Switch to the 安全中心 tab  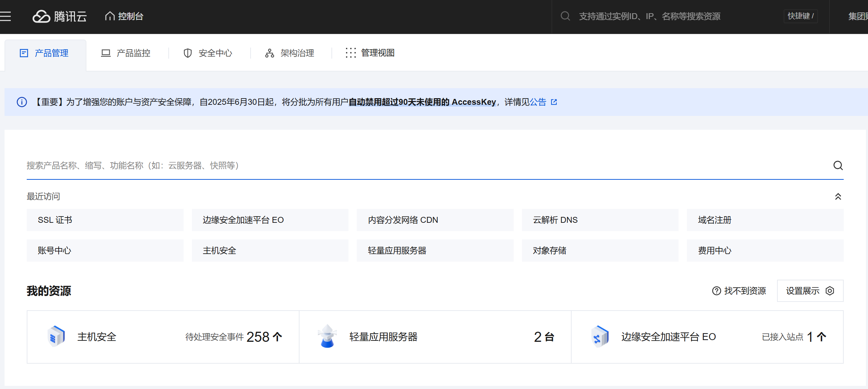pos(208,53)
